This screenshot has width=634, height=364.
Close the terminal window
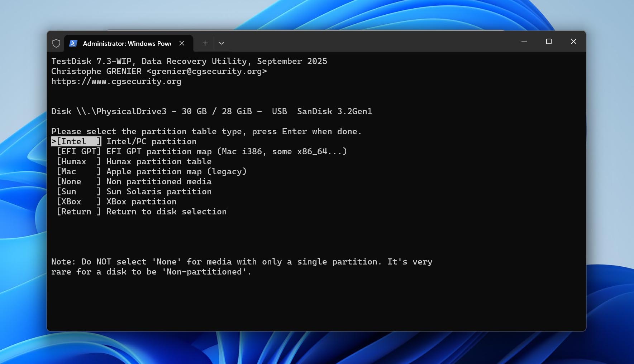tap(573, 42)
